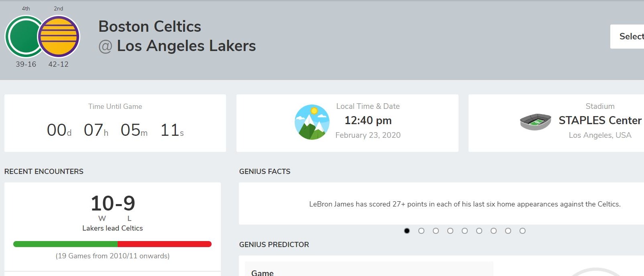Image resolution: width=644 pixels, height=276 pixels.
Task: Select the fifth Genius Facts carousel dot
Action: [x=465, y=231]
